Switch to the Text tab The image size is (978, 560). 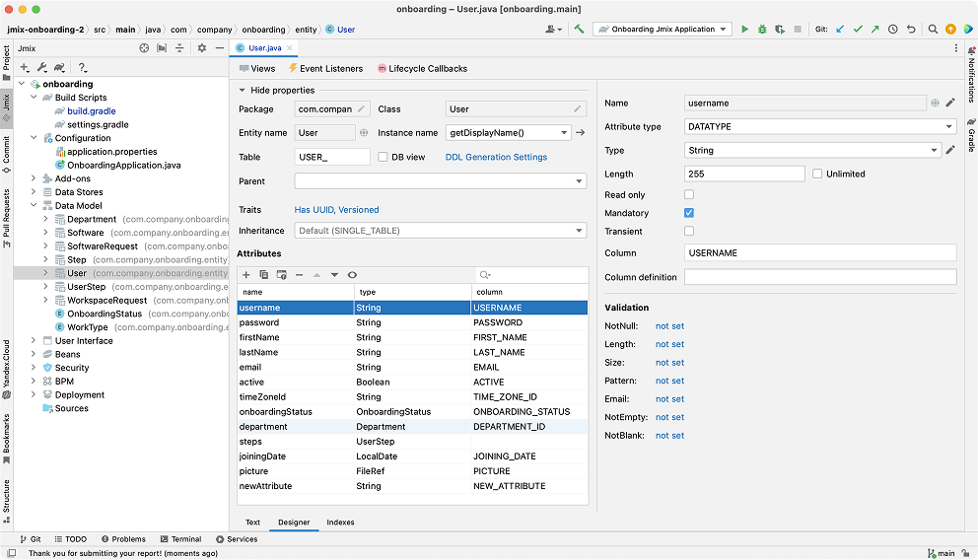(x=252, y=523)
